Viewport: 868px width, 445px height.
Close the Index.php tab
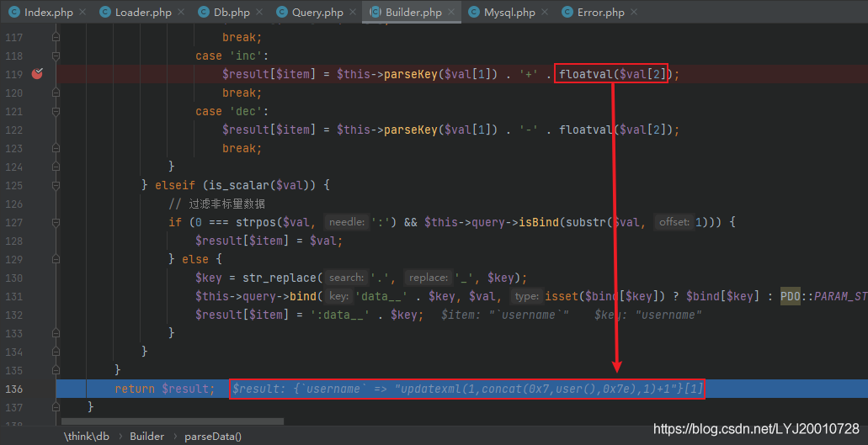click(x=83, y=12)
